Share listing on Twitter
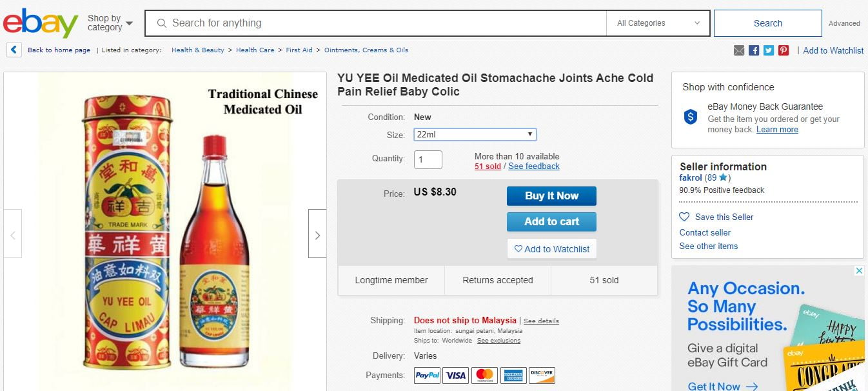 coord(769,50)
